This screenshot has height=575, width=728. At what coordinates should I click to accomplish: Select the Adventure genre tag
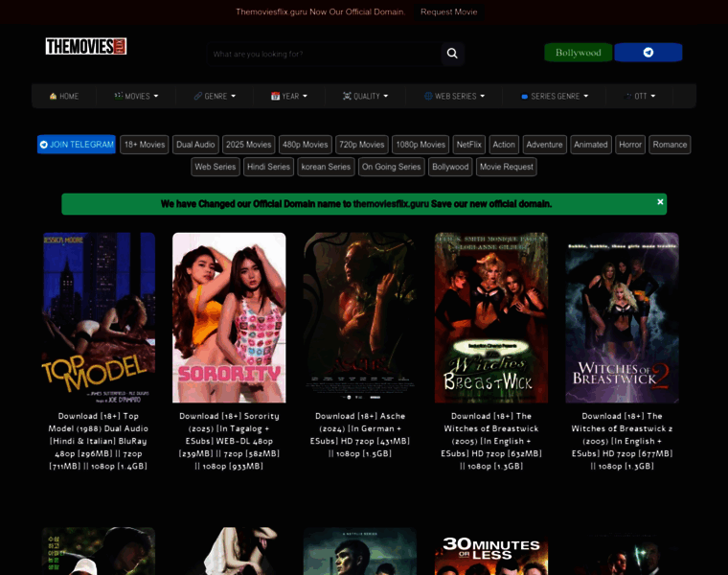point(545,145)
